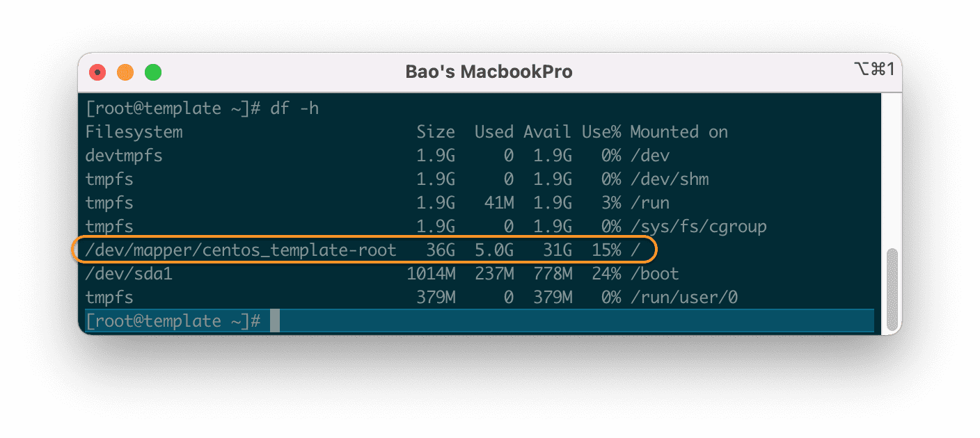Click the Filesystem column header
Image resolution: width=980 pixels, height=438 pixels.
coord(134,132)
